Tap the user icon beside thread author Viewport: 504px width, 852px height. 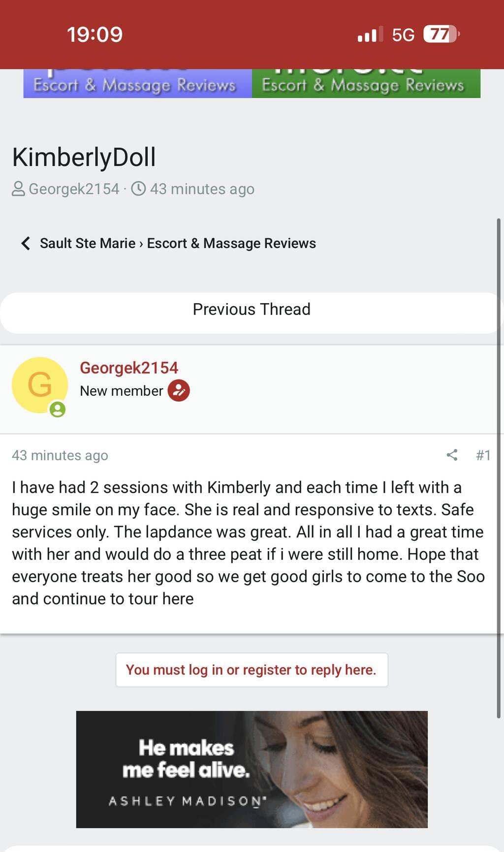18,189
